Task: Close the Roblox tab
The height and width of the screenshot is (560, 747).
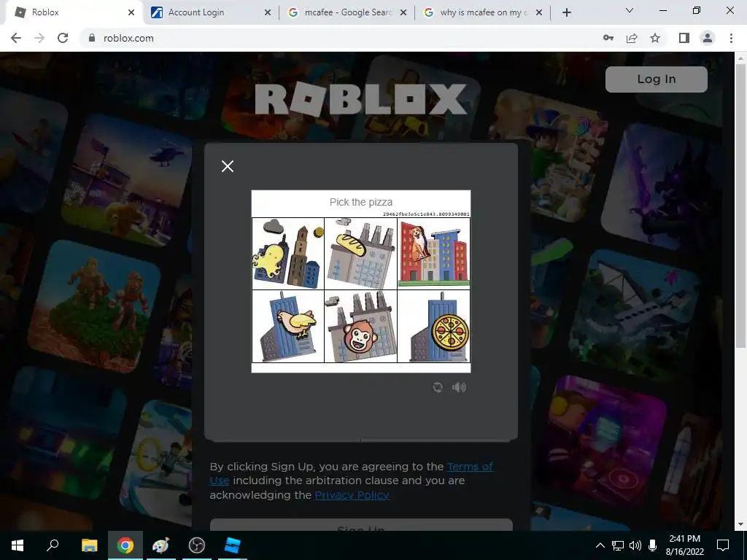Action: tap(131, 12)
